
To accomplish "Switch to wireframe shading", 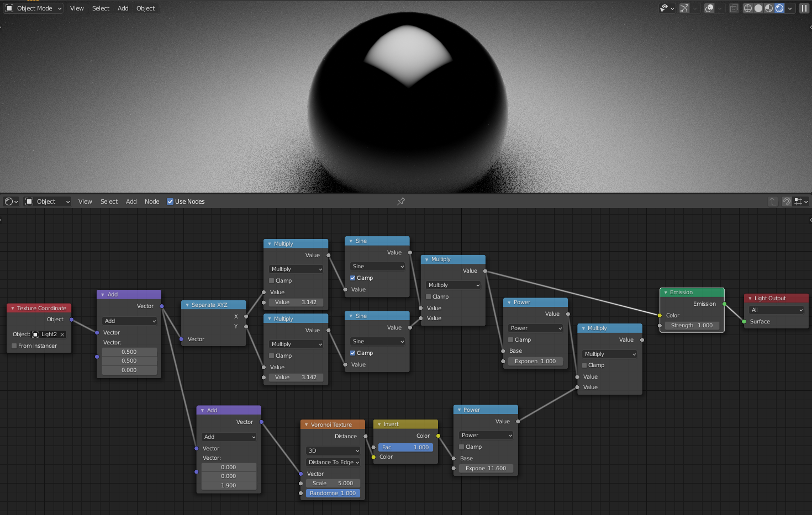I will pos(748,8).
